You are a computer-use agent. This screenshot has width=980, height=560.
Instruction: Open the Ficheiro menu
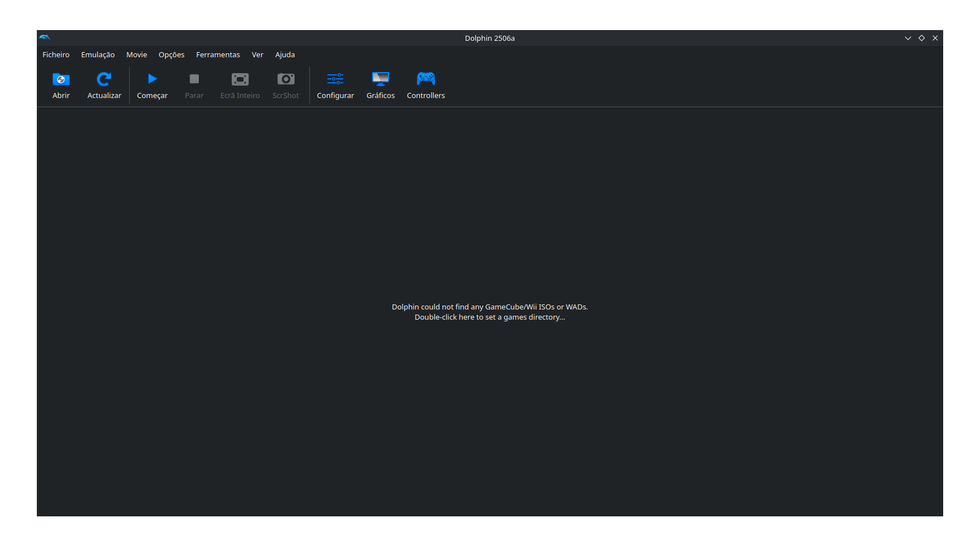pos(56,54)
